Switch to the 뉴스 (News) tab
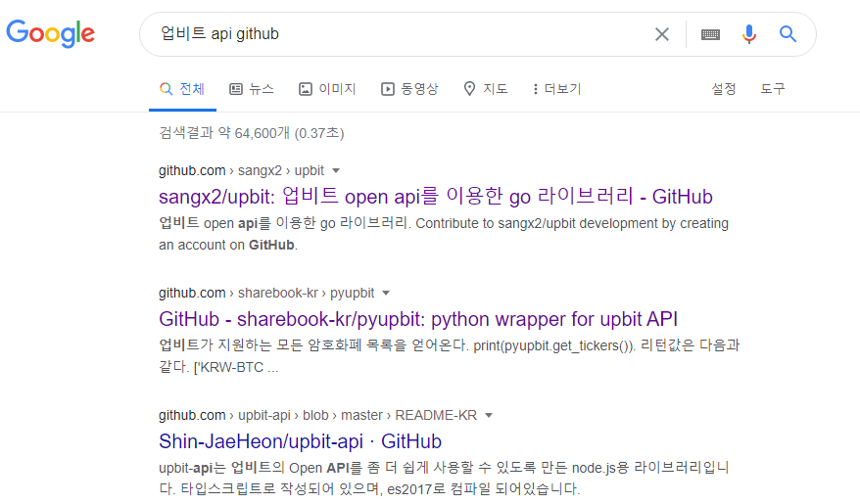860x504 pixels. pyautogui.click(x=252, y=89)
